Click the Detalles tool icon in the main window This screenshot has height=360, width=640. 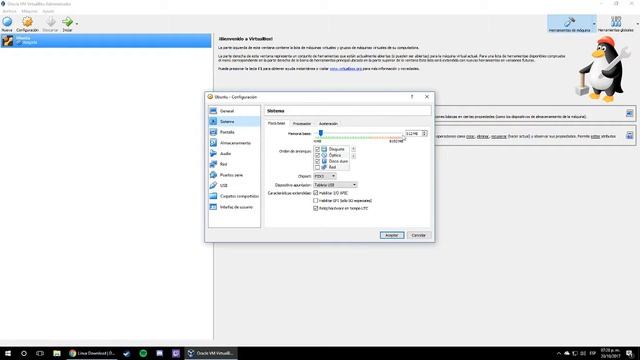tap(629, 113)
